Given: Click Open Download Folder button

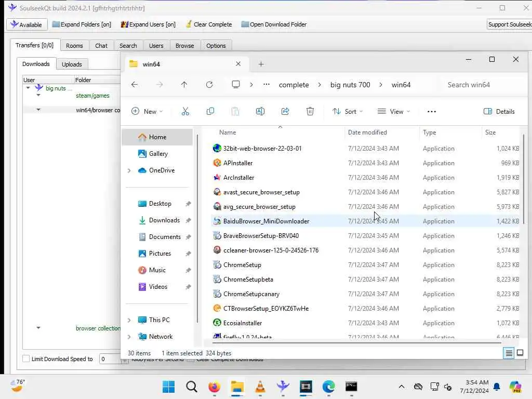Looking at the screenshot, I should (274, 24).
